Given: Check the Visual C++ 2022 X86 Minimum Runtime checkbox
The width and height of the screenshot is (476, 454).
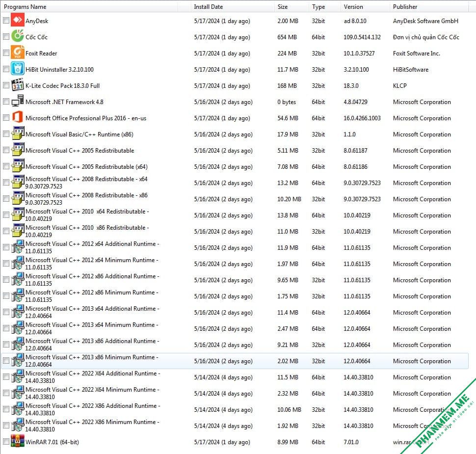Looking at the screenshot, I should pyautogui.click(x=6, y=426).
